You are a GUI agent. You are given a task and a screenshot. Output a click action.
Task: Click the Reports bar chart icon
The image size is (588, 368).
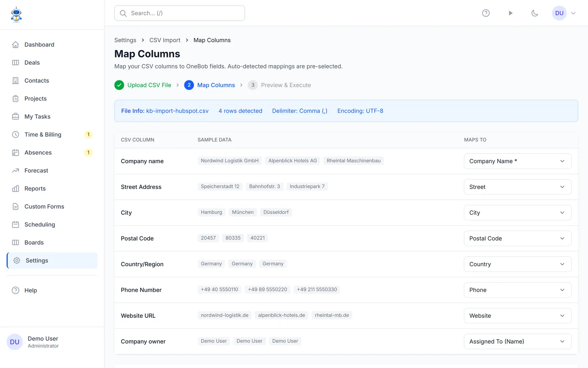[x=15, y=189]
